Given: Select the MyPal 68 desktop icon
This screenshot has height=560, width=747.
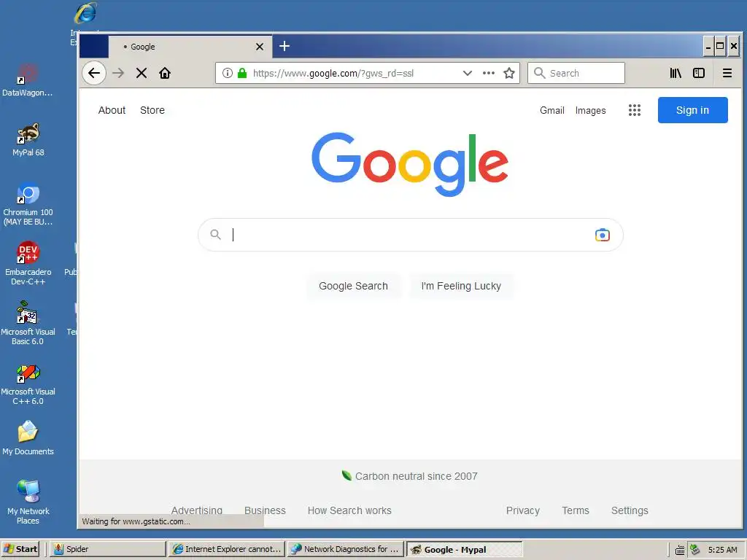Looking at the screenshot, I should tap(28, 139).
